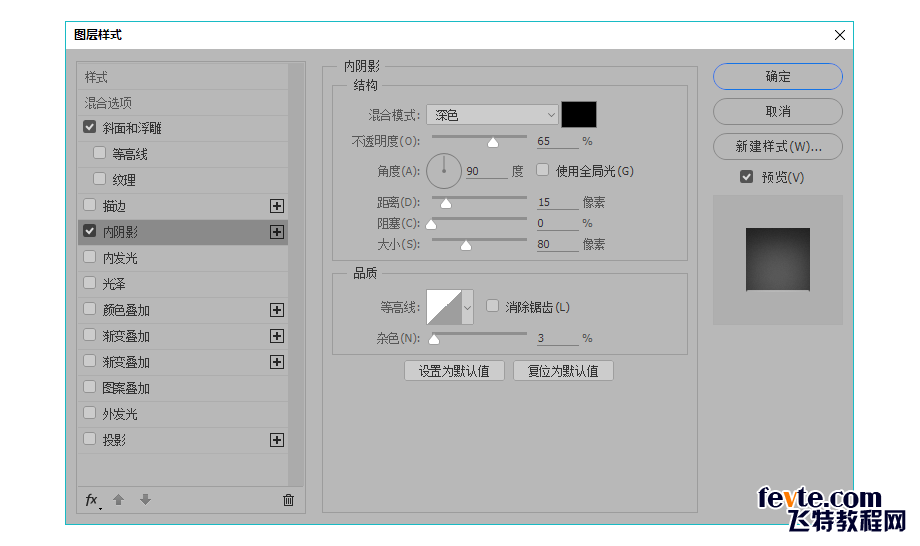
Task: Check the 投影 checkbox
Action: [x=89, y=439]
